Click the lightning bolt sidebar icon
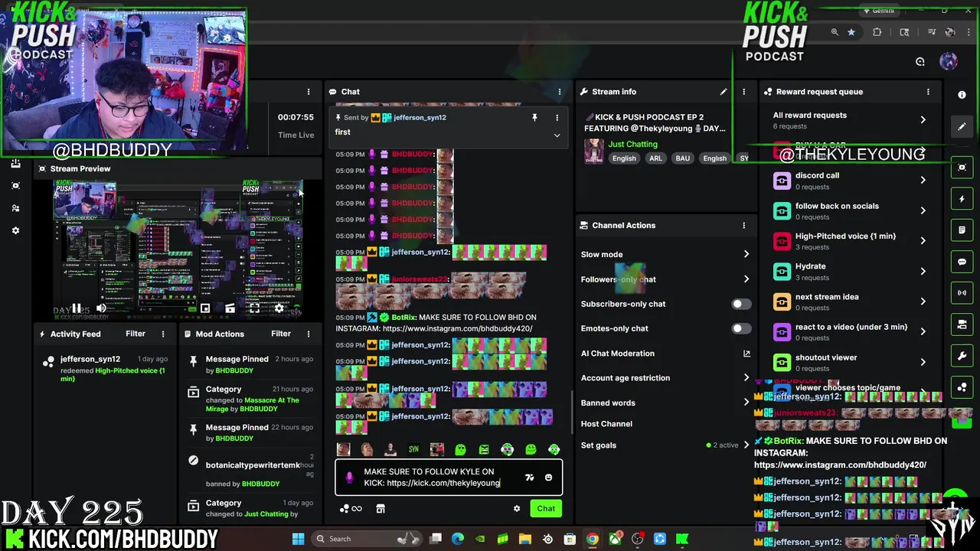 pos(962,199)
